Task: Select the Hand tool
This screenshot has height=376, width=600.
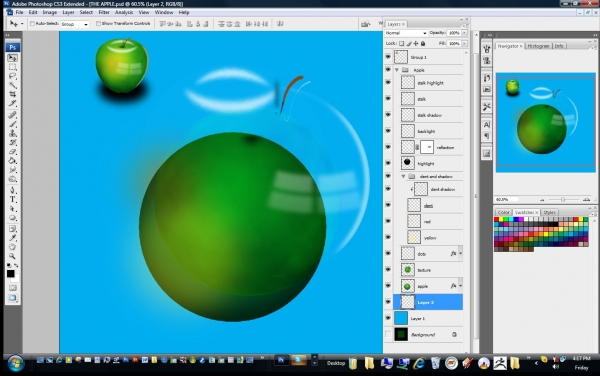Action: click(13, 247)
